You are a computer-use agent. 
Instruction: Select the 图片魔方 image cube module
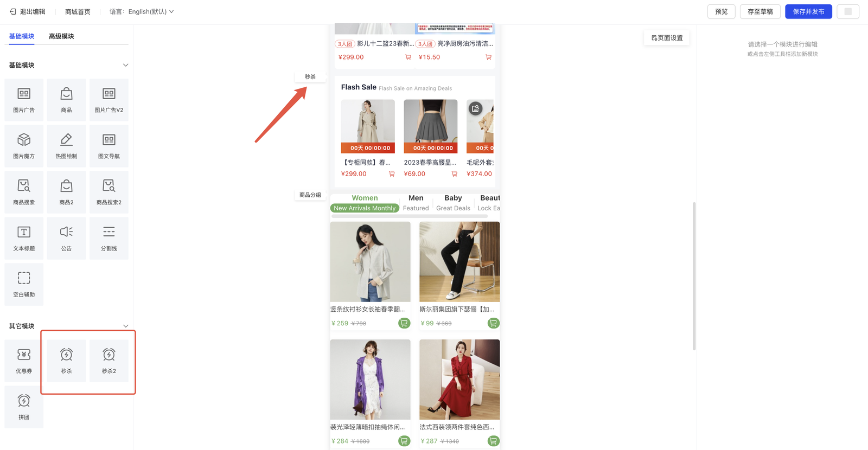click(24, 146)
